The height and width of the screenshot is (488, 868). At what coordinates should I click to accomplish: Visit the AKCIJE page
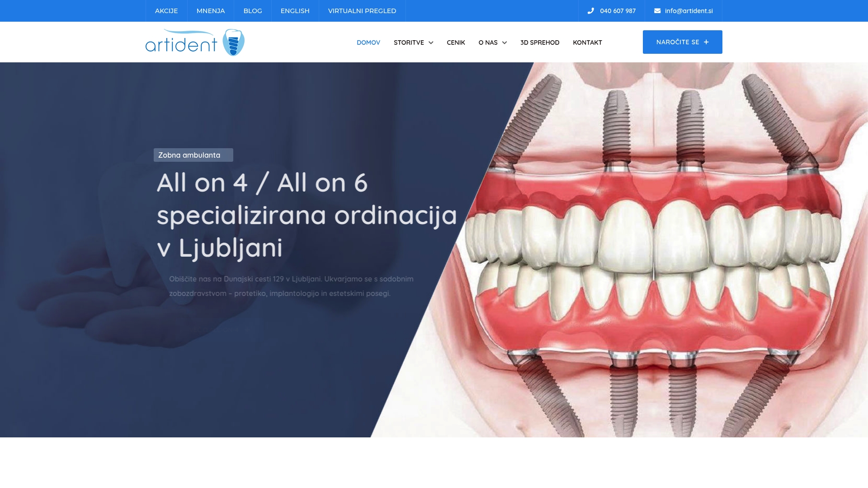click(166, 10)
